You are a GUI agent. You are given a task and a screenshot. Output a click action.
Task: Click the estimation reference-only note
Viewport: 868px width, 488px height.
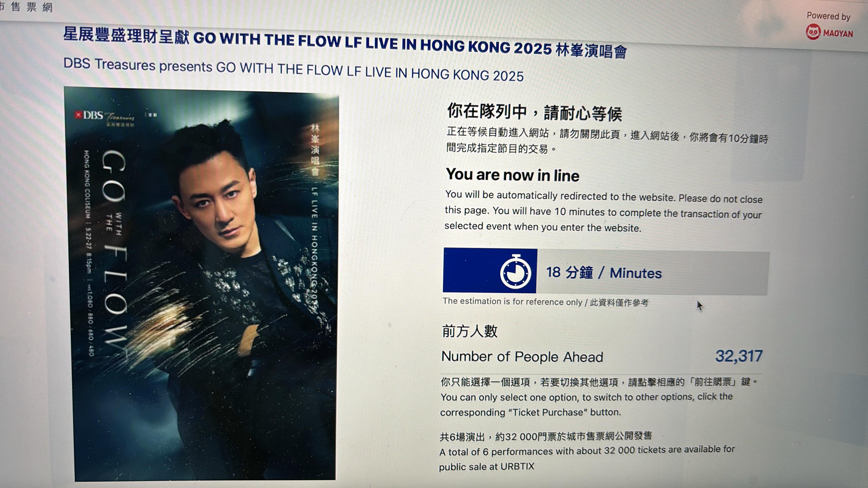545,302
